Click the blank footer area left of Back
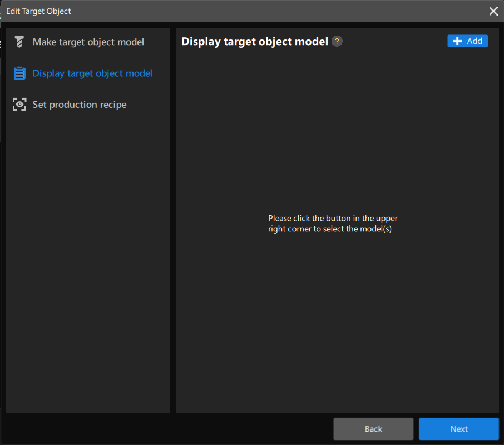 click(167, 429)
